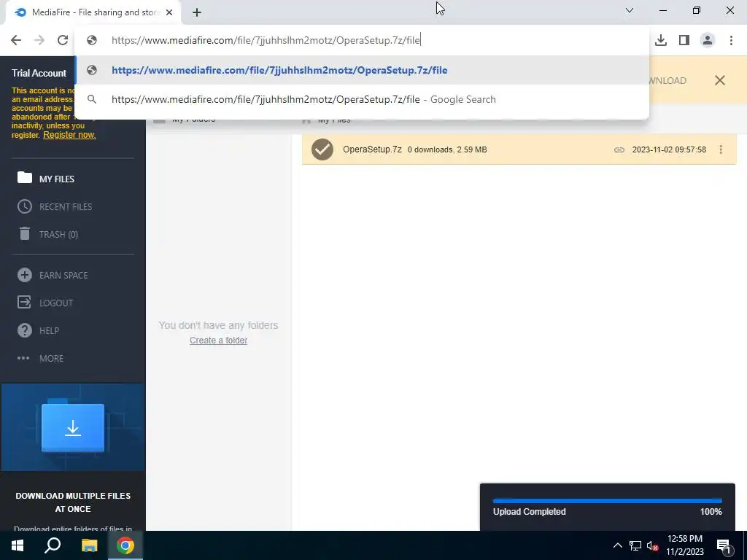Viewport: 747px width, 560px height.
Task: Open Chrome downloads icon
Action: [661, 40]
